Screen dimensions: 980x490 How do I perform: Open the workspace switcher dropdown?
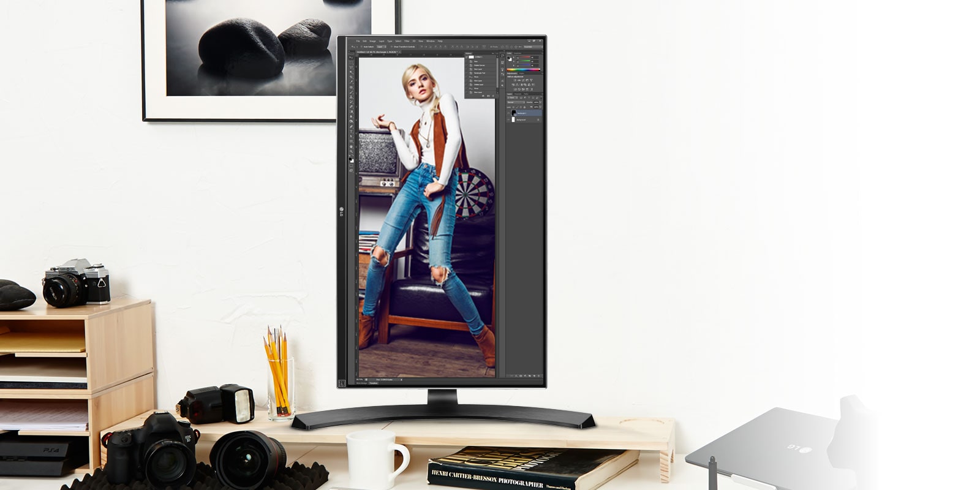[532, 47]
